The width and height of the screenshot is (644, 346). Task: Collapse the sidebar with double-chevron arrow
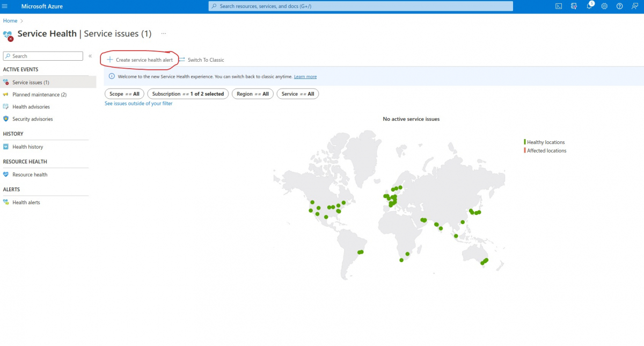pos(90,55)
